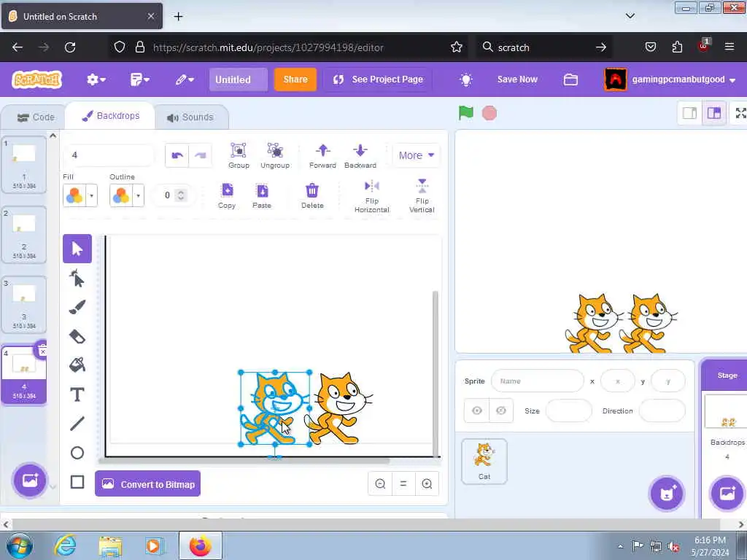The image size is (747, 560).
Task: Click the Fill color swatch
Action: [75, 195]
